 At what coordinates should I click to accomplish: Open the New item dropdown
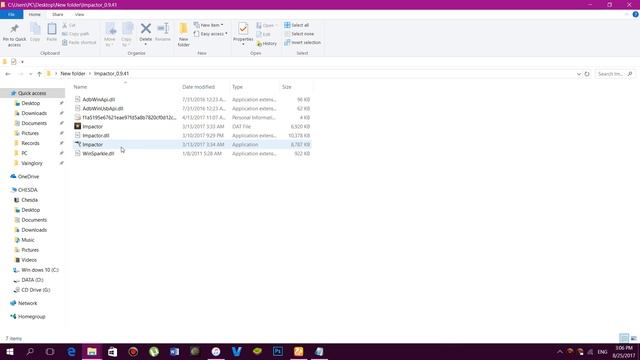[x=209, y=25]
